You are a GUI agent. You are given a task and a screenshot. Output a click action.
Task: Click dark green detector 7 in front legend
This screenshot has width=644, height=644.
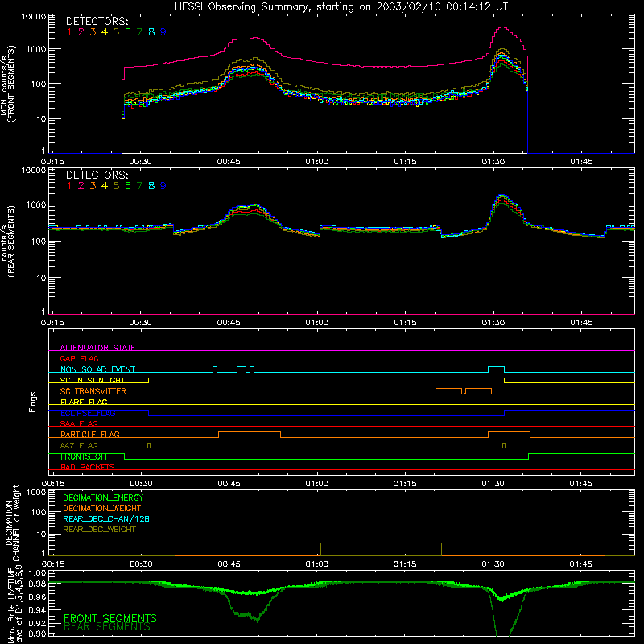[139, 32]
